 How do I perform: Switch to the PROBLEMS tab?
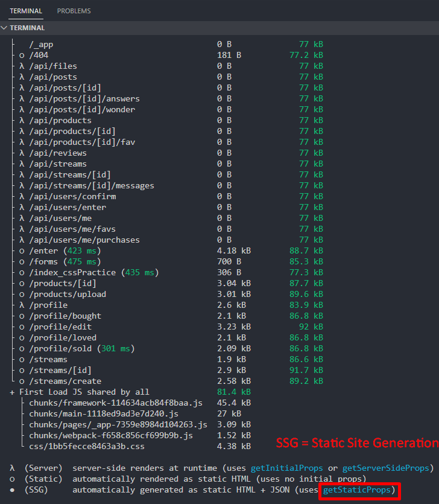(74, 11)
